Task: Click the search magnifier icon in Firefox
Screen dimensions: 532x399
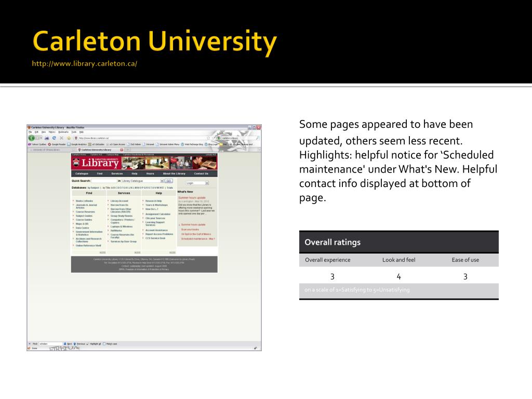Action: (258, 138)
